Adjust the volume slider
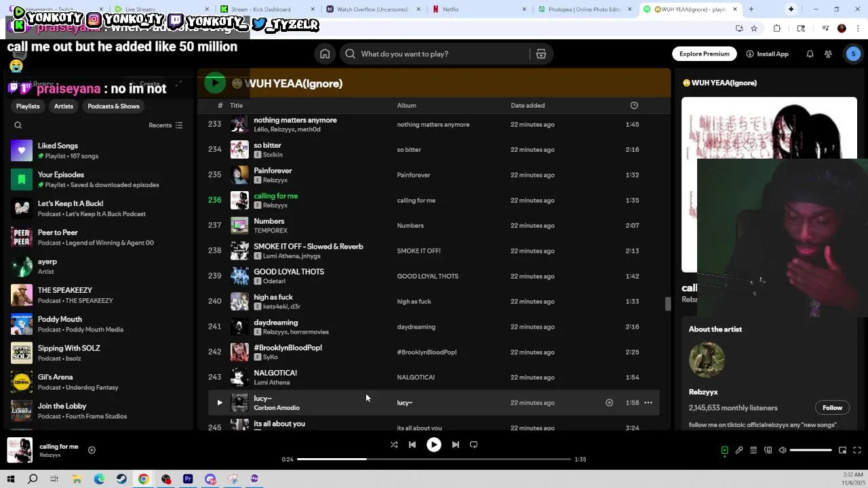Screen dimensions: 868x488 810,450
